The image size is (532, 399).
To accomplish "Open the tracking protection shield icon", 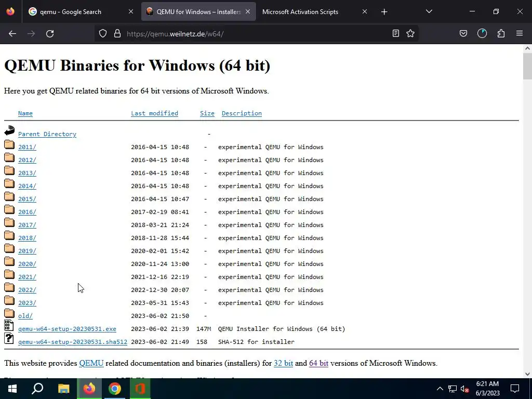I will click(103, 33).
